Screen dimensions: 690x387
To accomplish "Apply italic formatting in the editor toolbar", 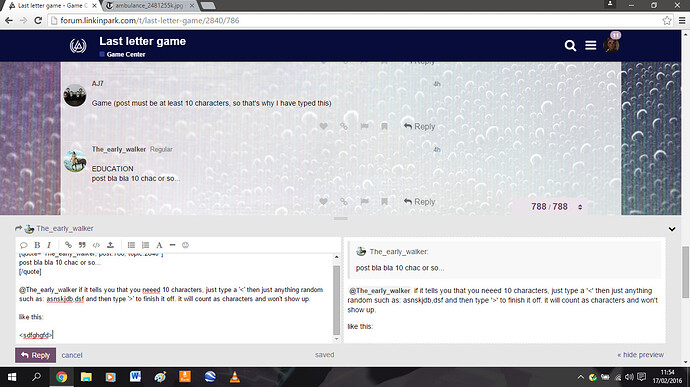I will tap(49, 245).
